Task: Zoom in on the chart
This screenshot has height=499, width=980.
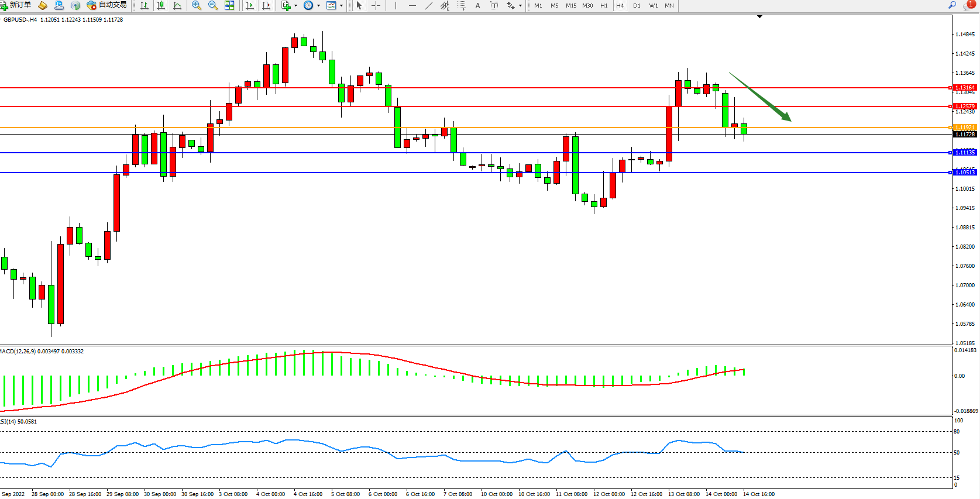Action: [197, 5]
